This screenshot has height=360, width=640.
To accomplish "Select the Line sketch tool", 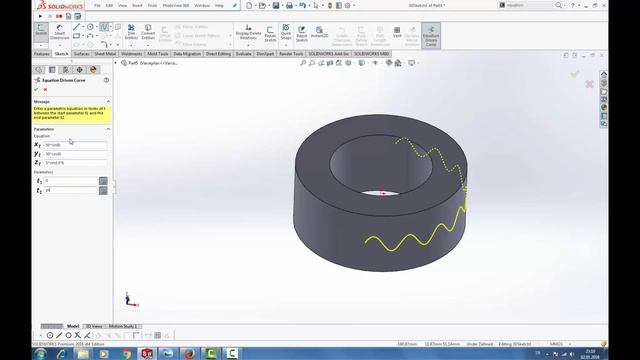I will pyautogui.click(x=76, y=27).
